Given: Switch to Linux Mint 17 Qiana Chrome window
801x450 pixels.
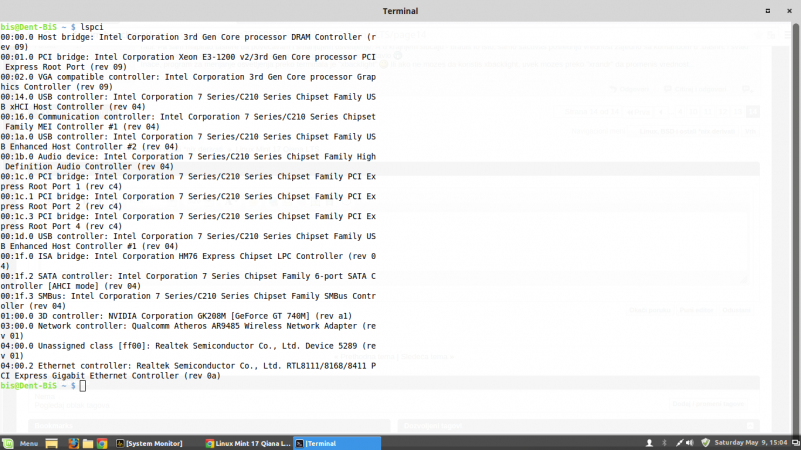Looking at the screenshot, I should pyautogui.click(x=248, y=443).
